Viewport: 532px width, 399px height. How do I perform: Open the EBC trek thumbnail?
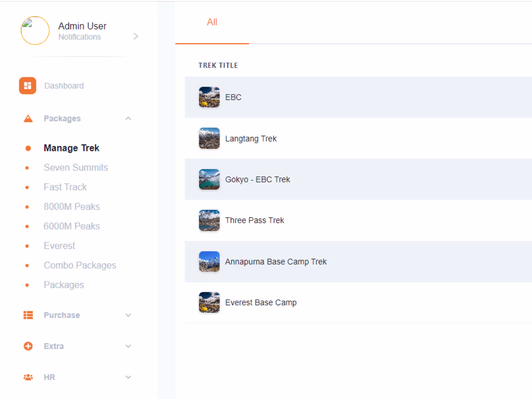(209, 97)
